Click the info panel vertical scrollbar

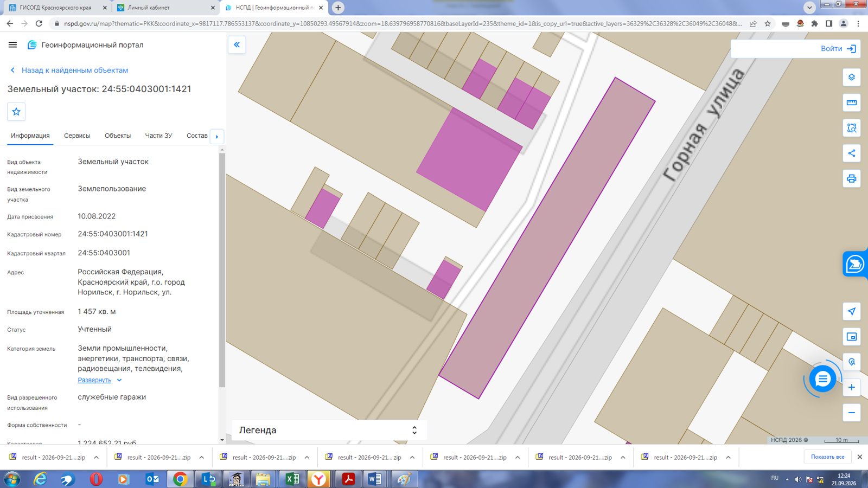222,270
